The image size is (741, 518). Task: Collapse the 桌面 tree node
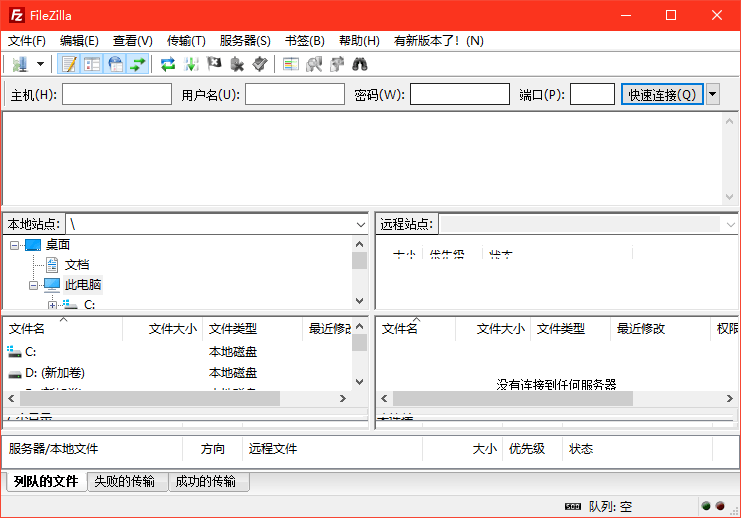[x=14, y=245]
